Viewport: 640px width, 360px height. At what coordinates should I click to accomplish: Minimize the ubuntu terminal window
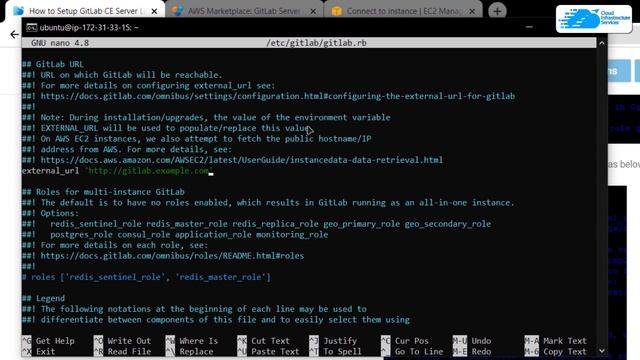(x=529, y=27)
